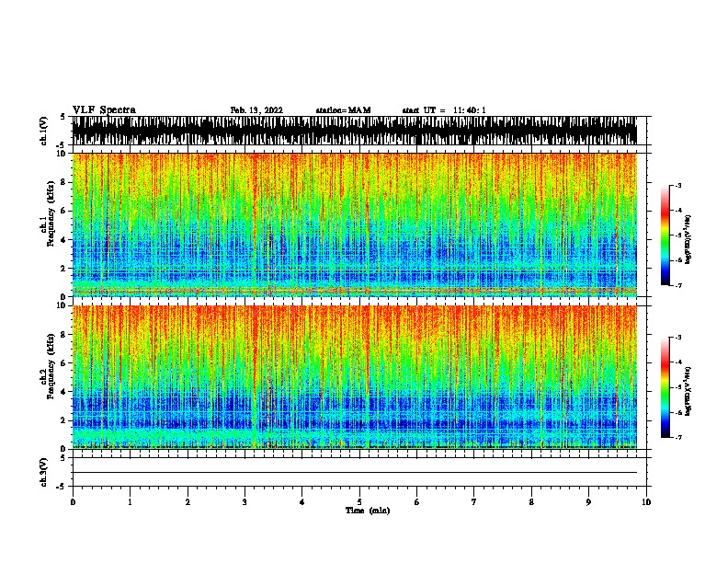Click the '0' kHz tick on ch.2 axis
The image size is (728, 563).
[x=64, y=449]
